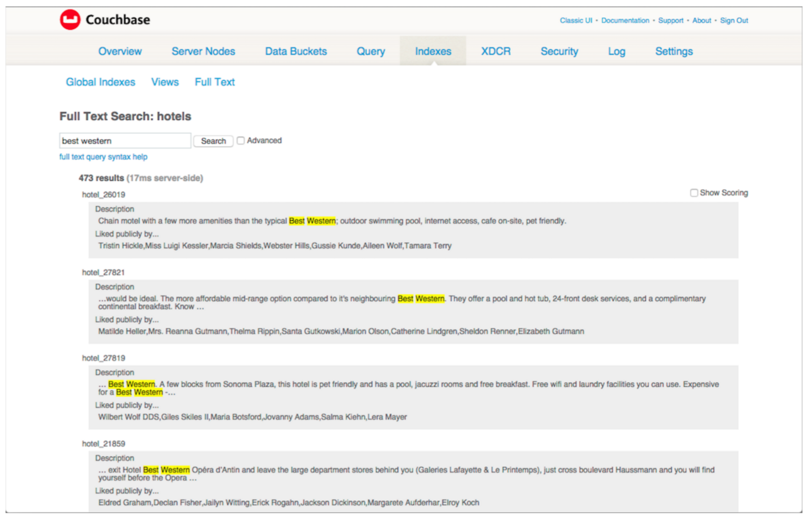Click the Classic UI link
Viewport: 812px width, 520px height.
pyautogui.click(x=576, y=20)
